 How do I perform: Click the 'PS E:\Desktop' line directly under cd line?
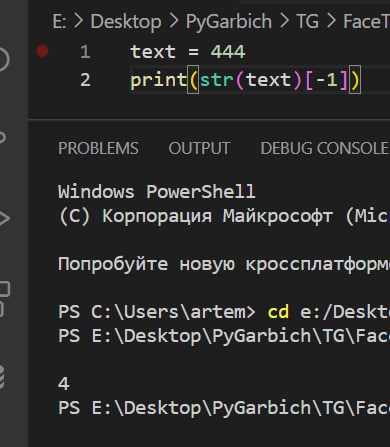pyautogui.click(x=224, y=336)
